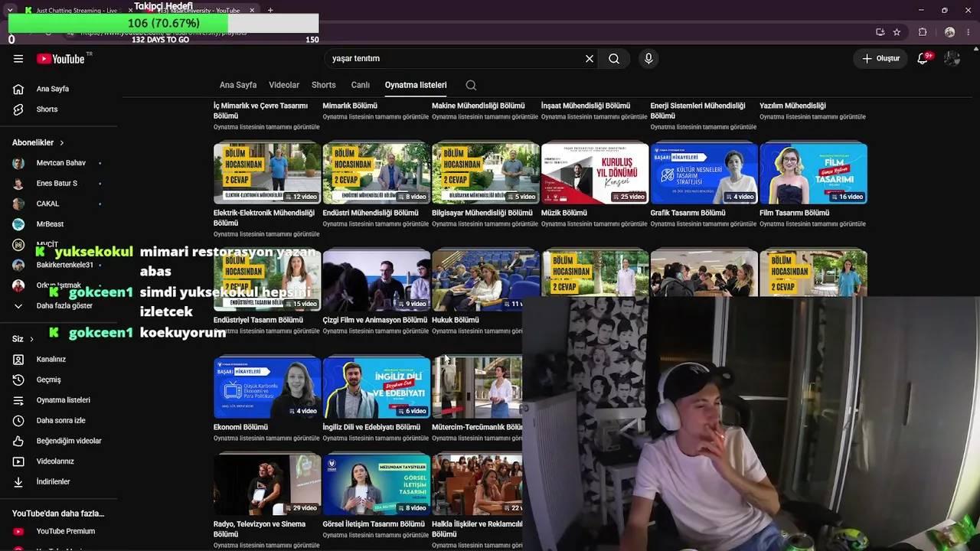This screenshot has width=980, height=551.
Task: Open the account avatar menu
Action: (952, 59)
